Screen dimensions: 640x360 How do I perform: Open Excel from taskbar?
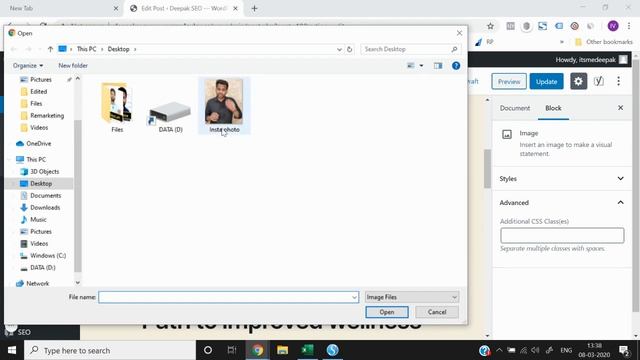(x=307, y=350)
